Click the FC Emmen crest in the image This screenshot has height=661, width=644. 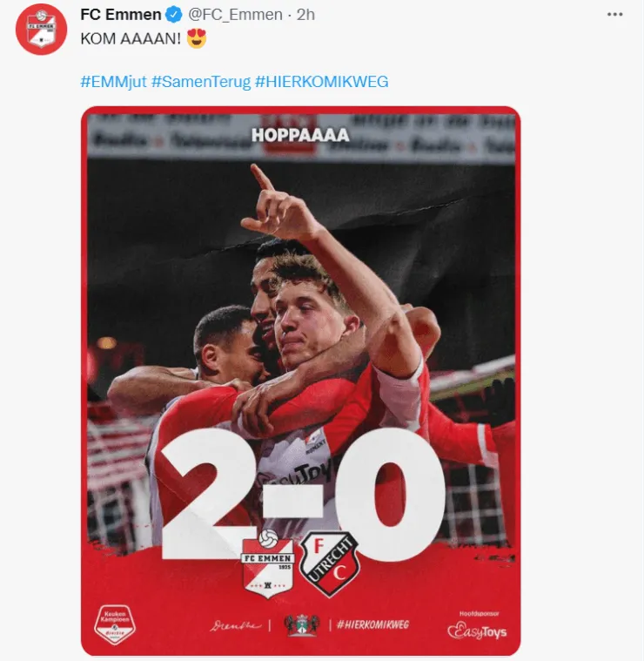click(x=268, y=564)
